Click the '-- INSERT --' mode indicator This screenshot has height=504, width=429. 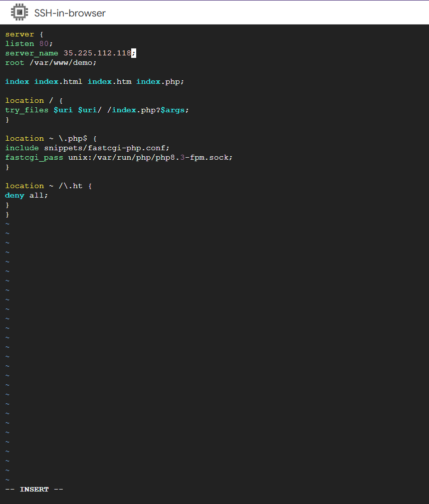34,490
